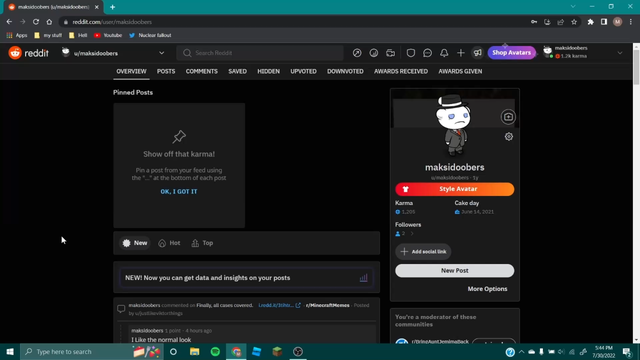The image size is (640, 360).
Task: Click the NEW data and insights banner
Action: pos(247,278)
